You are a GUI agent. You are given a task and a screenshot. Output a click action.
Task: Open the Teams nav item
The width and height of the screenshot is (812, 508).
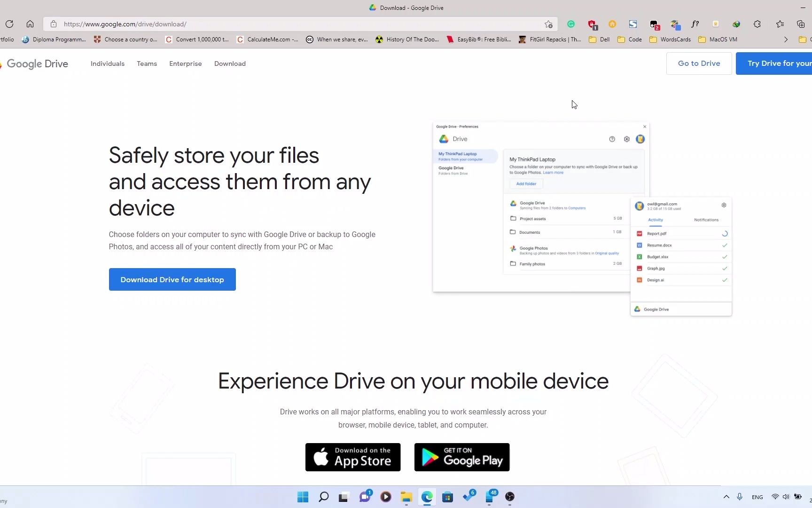coord(147,63)
